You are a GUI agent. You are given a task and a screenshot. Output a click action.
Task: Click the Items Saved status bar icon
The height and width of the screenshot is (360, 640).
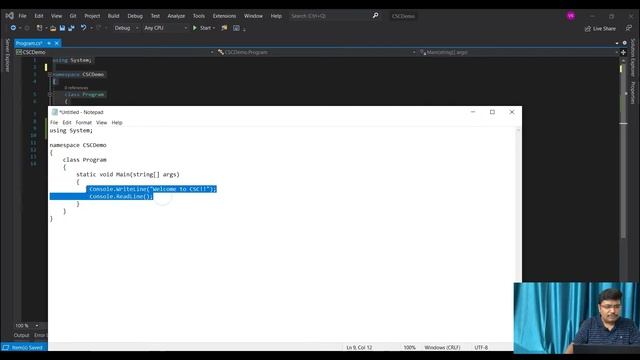coord(6,347)
